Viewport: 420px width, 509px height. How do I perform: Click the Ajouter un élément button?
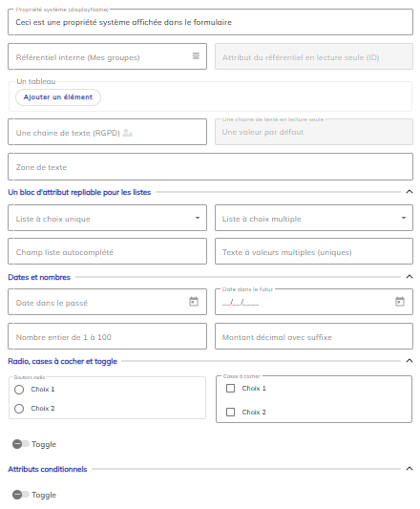pyautogui.click(x=58, y=97)
